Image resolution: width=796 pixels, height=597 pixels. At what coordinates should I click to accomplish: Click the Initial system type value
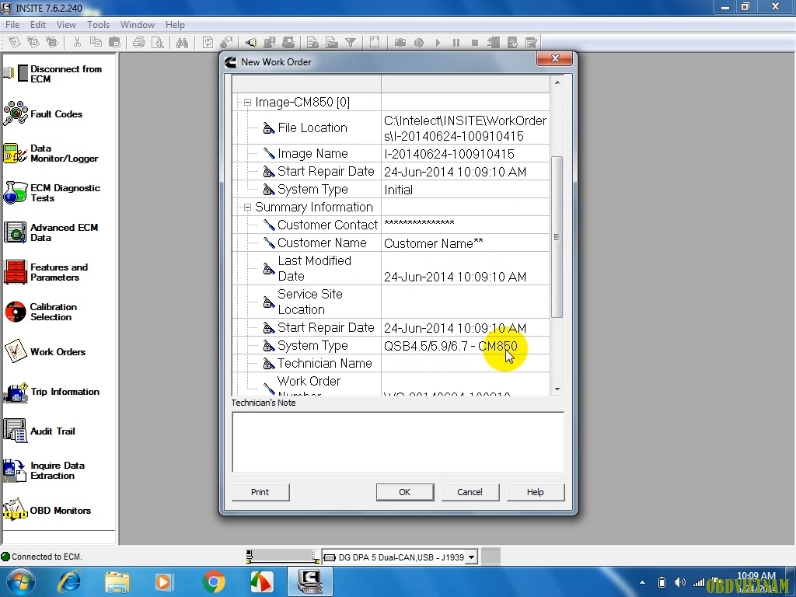[x=399, y=189]
